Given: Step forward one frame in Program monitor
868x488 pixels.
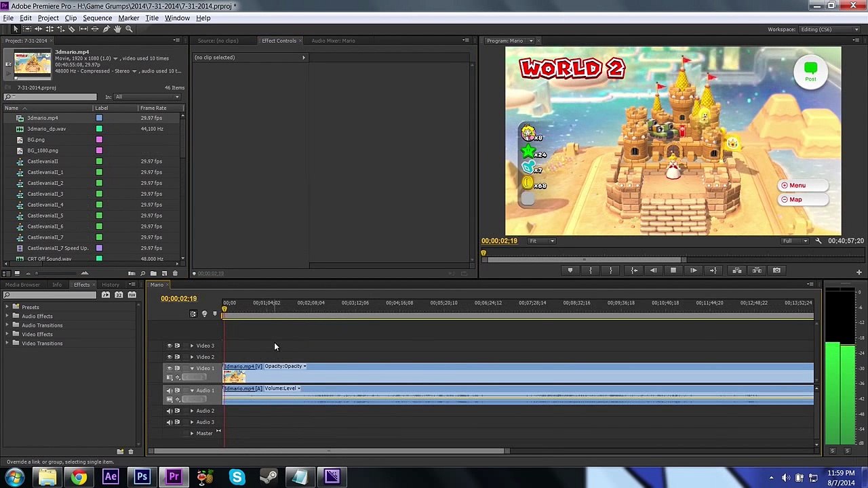Looking at the screenshot, I should (x=693, y=270).
